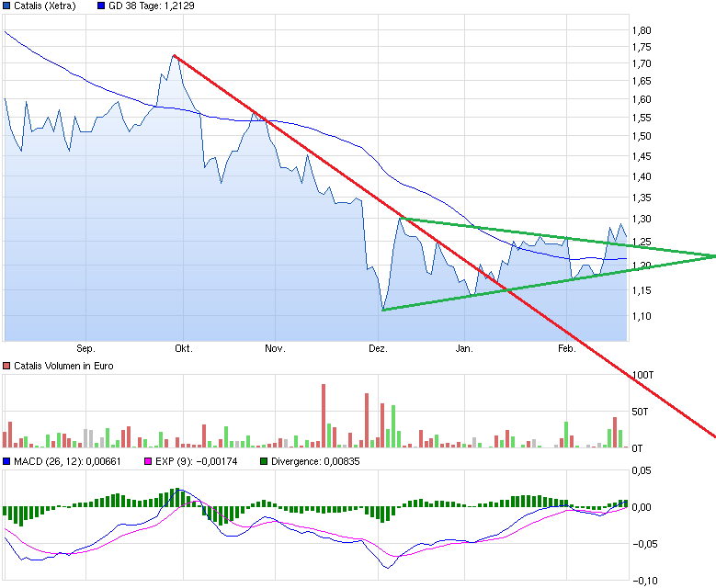The height and width of the screenshot is (588, 716).
Task: Select the 'GD 38 Tage: 1,2129' legend text
Action: pos(151,6)
